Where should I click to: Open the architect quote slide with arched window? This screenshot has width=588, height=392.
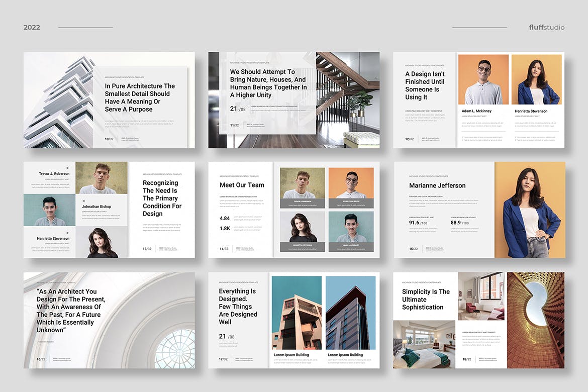tap(109, 320)
